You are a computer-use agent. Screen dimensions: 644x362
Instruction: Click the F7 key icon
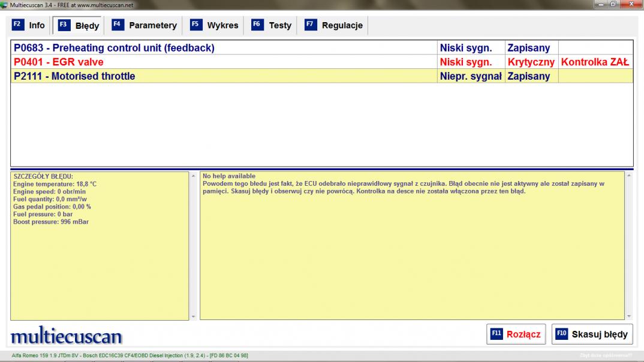311,25
